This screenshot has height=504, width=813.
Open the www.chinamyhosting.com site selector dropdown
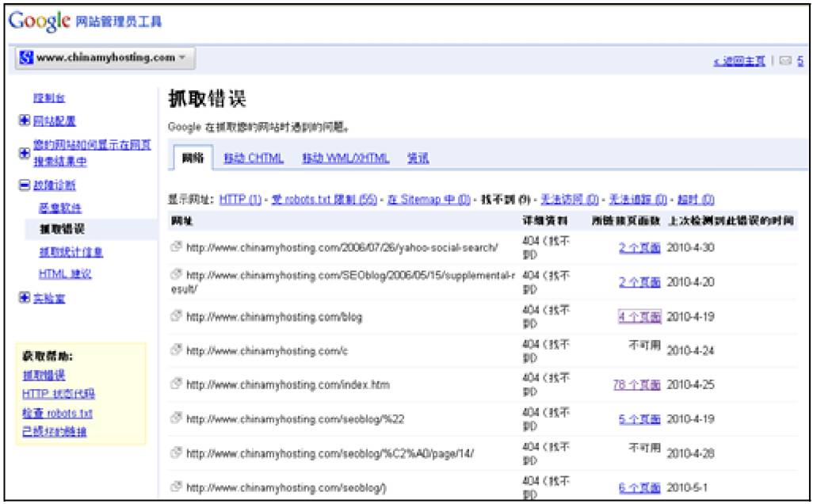click(105, 58)
